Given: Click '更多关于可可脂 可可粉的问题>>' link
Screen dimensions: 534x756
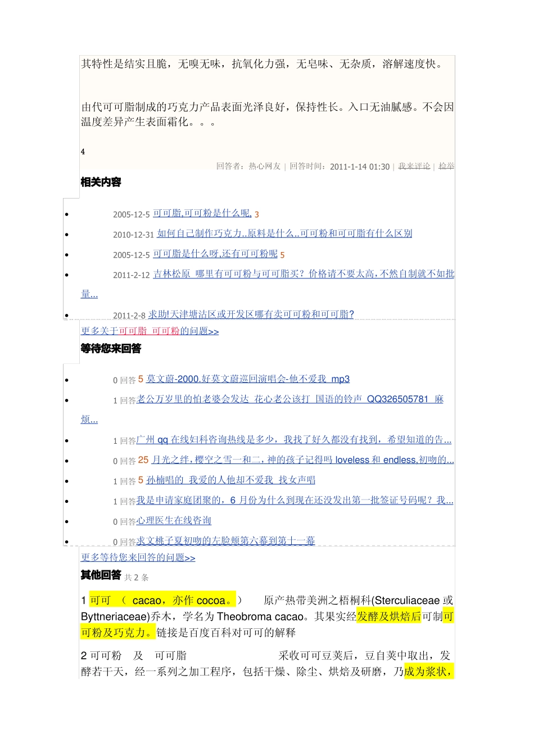Looking at the screenshot, I should [x=150, y=331].
